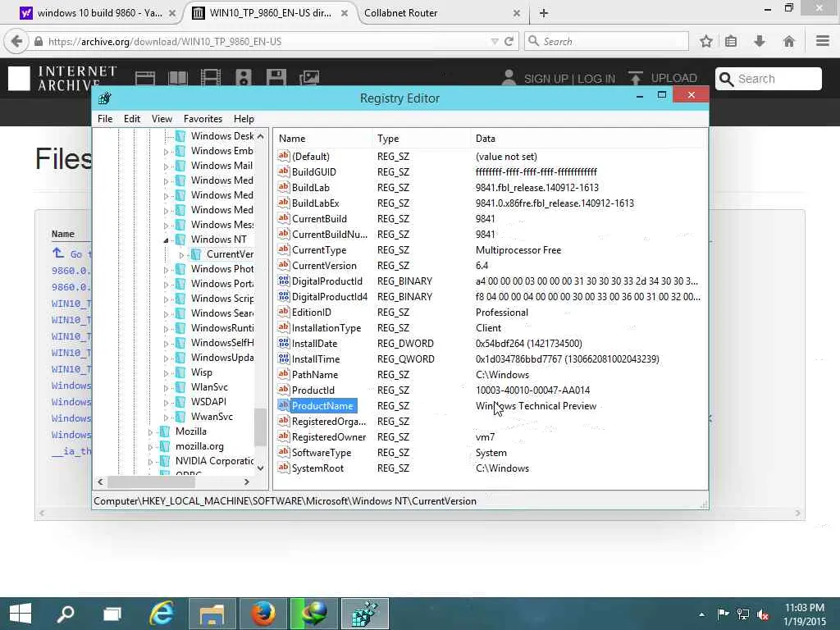
Task: Bookmark this page with the star icon
Action: coord(706,41)
